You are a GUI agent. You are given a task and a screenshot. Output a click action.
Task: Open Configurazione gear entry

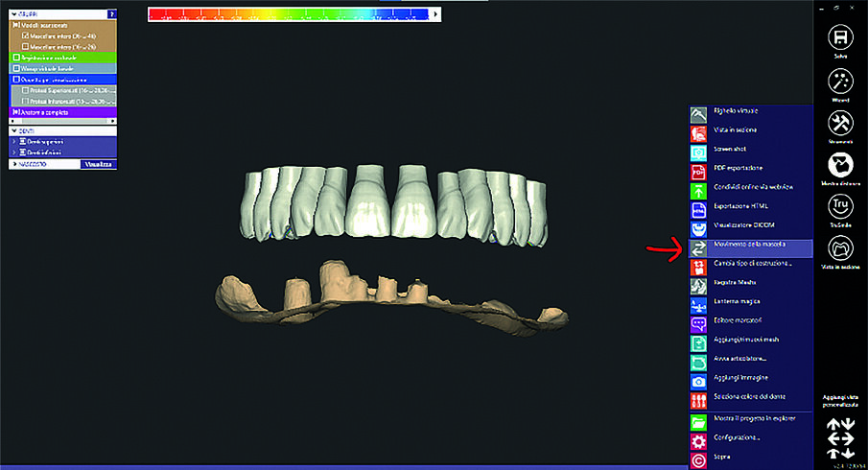[750, 441]
